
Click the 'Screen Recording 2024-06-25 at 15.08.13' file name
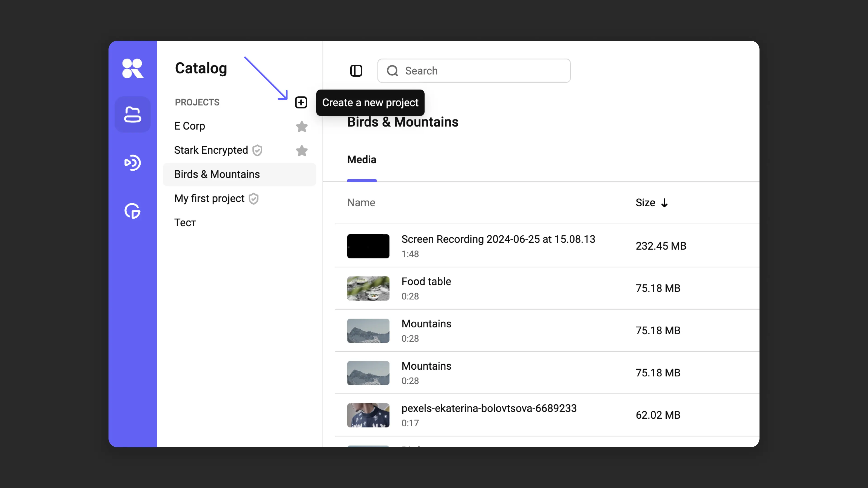[498, 239]
